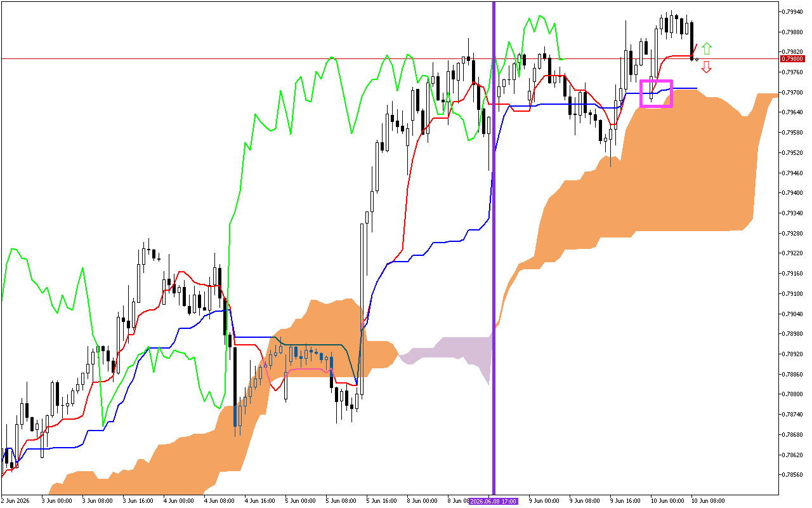Click the 0.79520 price axis label

coord(792,152)
